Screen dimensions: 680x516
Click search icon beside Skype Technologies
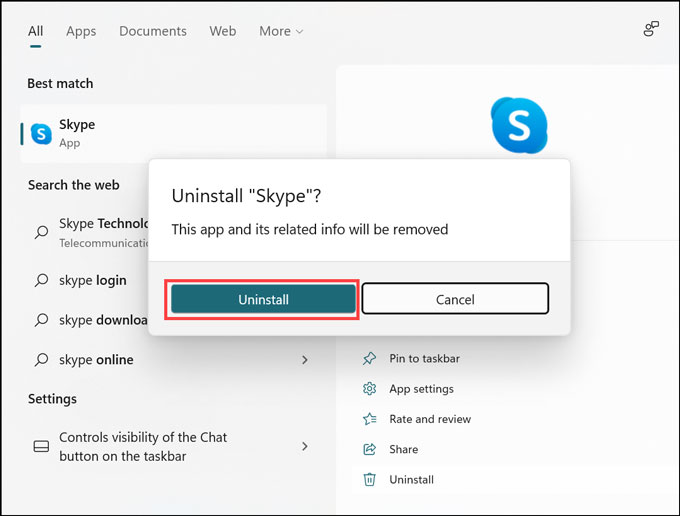click(x=41, y=232)
